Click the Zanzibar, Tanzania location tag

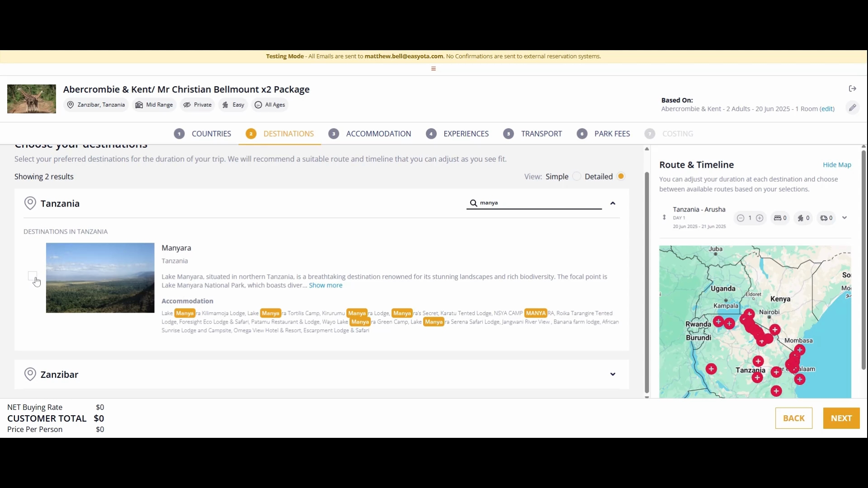pyautogui.click(x=96, y=105)
